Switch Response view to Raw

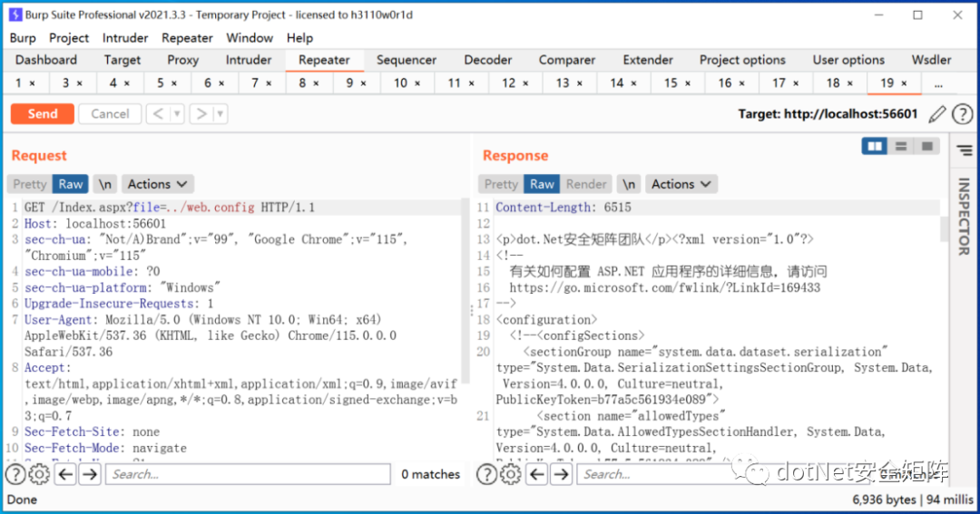pyautogui.click(x=542, y=184)
